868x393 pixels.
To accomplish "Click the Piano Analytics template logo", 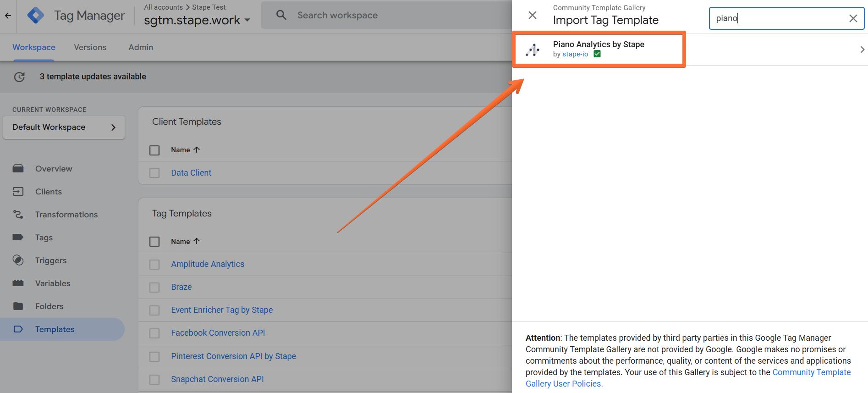I will coord(533,49).
